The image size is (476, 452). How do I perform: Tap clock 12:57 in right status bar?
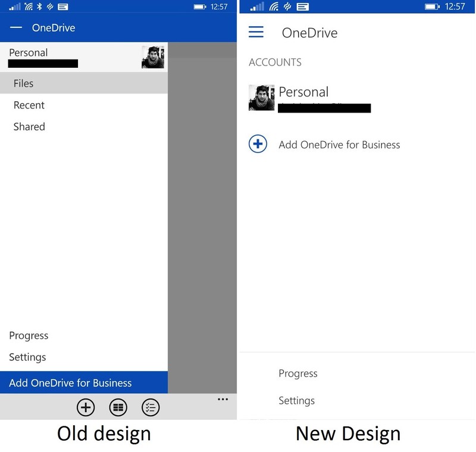(455, 7)
